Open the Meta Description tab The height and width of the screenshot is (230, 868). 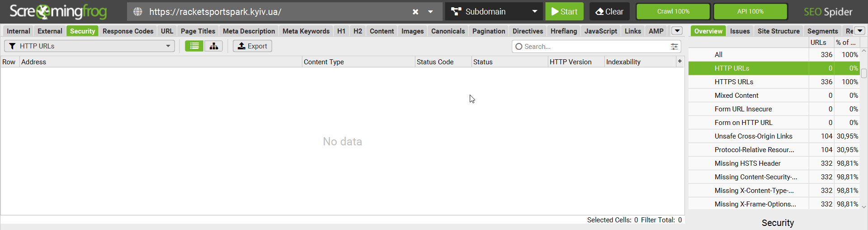[249, 31]
